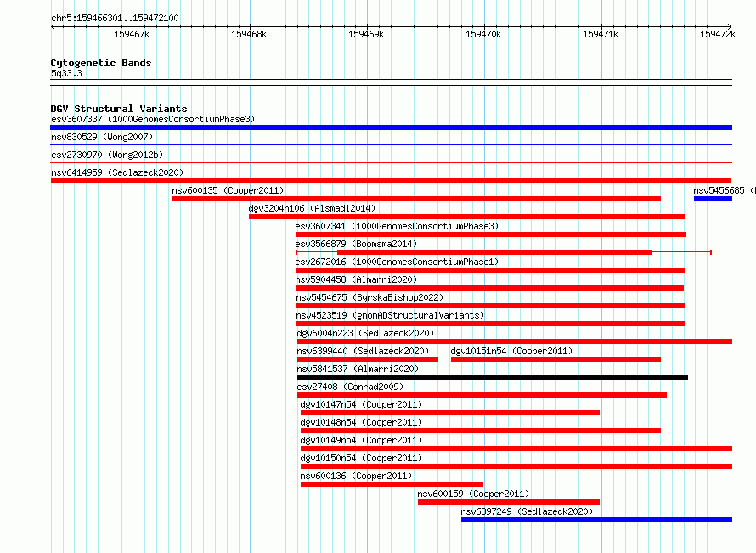This screenshot has height=553, width=756.
Task: Click the red dgv10151n54 variant bar
Action: click(x=556, y=359)
